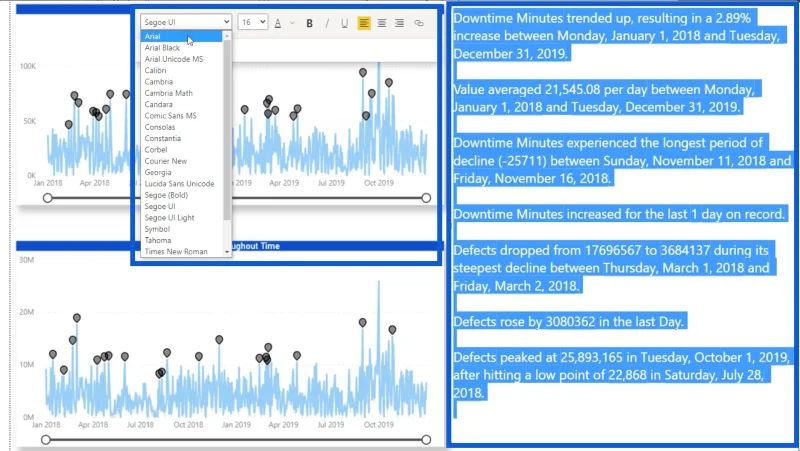Toggle bold formatting in the text toolbar
This screenshot has width=800, height=451.
coord(309,23)
